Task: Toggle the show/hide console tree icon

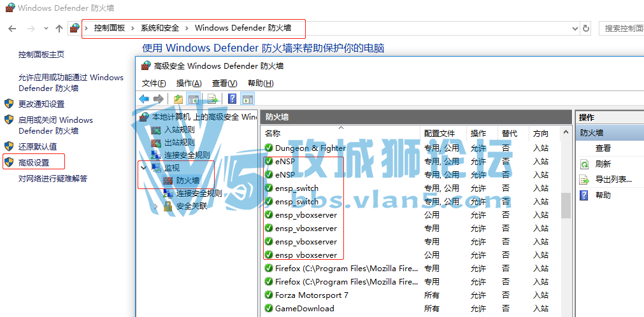Action: coord(193,99)
